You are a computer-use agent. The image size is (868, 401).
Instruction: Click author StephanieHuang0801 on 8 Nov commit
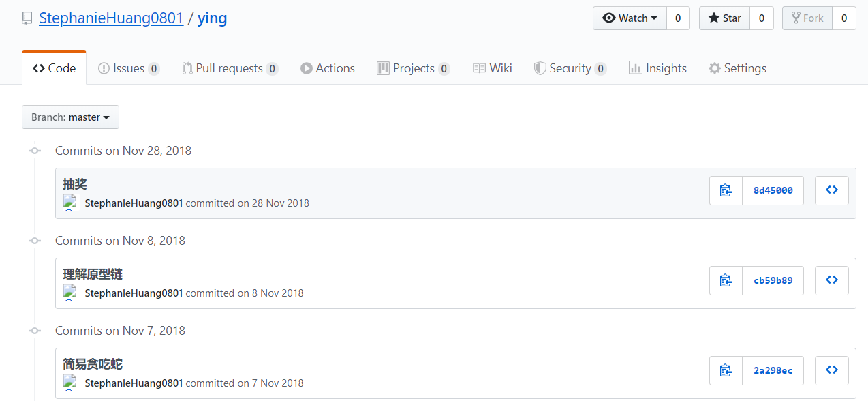(x=134, y=293)
